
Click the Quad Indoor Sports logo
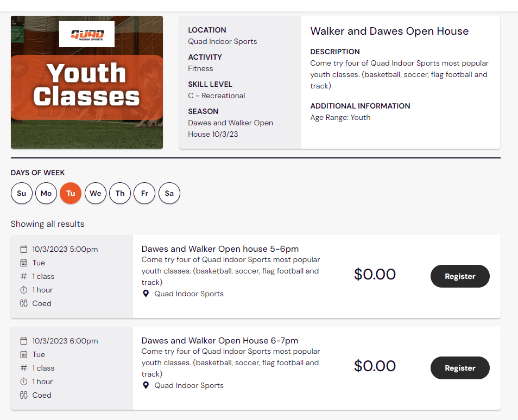pos(87,35)
